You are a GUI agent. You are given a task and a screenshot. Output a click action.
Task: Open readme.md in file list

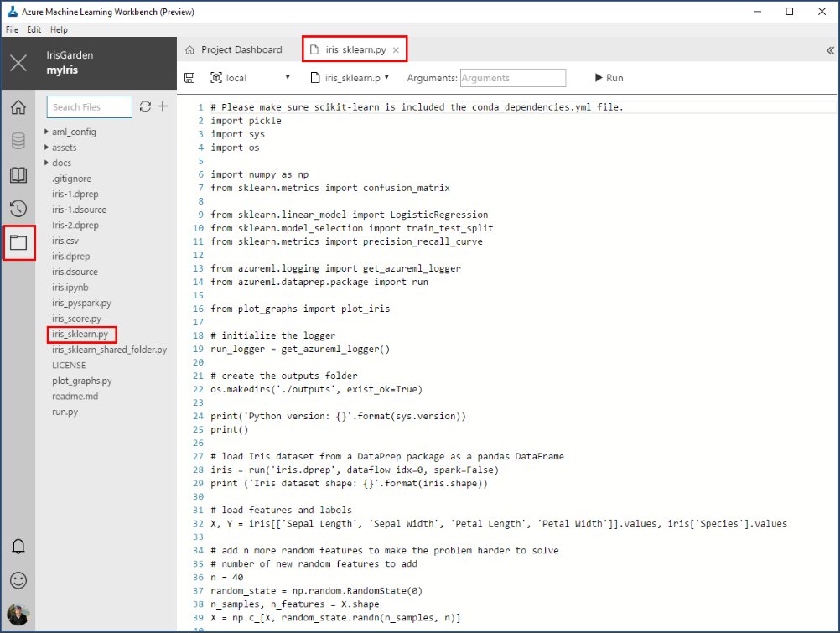pyautogui.click(x=75, y=396)
